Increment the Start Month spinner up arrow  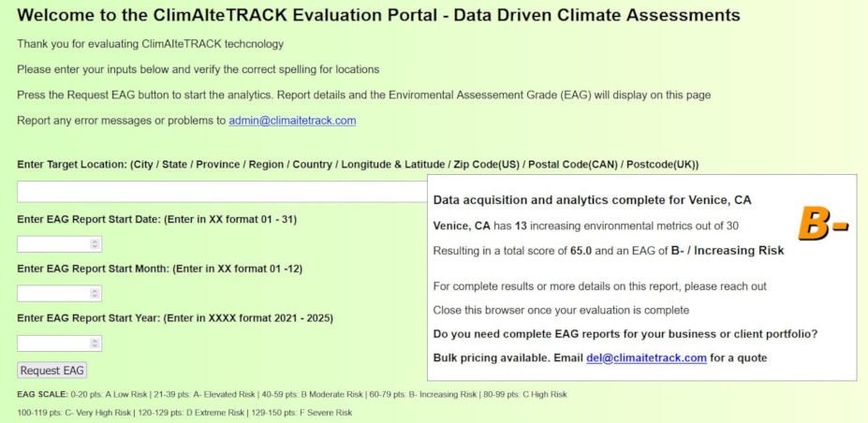coord(95,291)
